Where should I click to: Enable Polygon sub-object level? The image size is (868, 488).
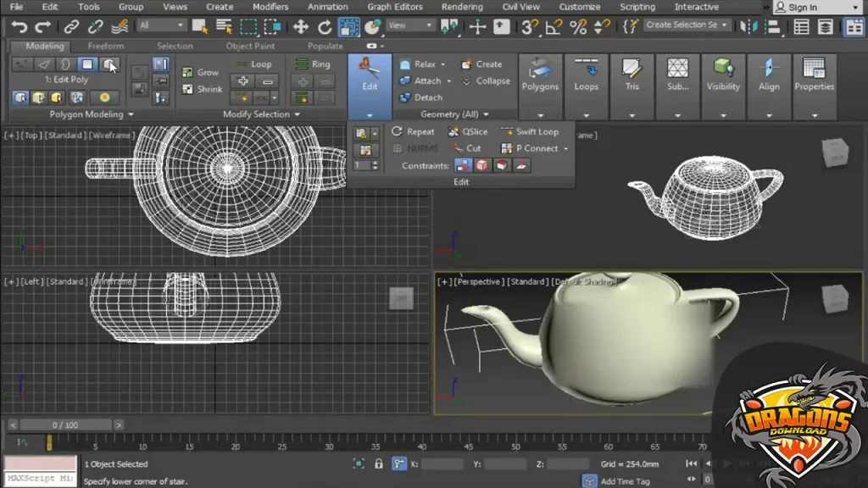(87, 64)
